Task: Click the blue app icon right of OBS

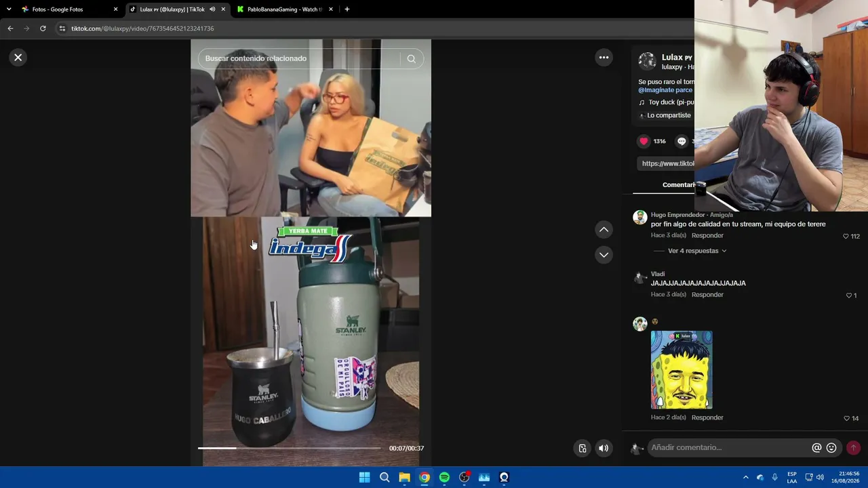Action: (x=484, y=477)
